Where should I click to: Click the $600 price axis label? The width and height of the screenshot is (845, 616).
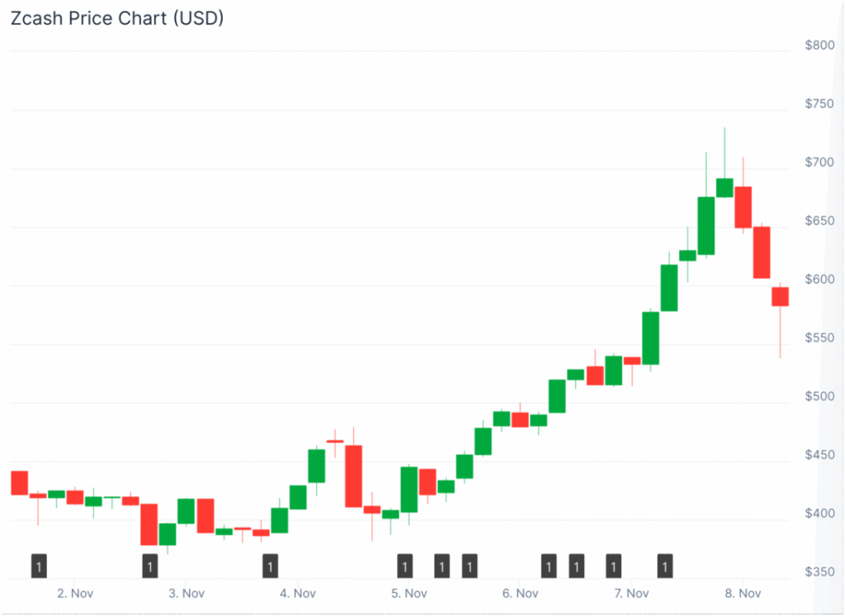click(x=819, y=280)
